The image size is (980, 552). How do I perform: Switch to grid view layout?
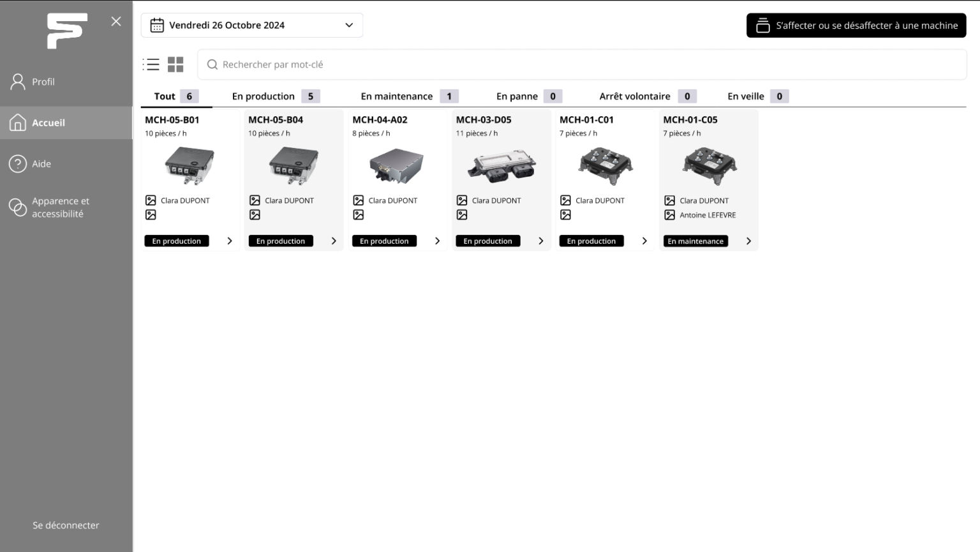pyautogui.click(x=175, y=64)
